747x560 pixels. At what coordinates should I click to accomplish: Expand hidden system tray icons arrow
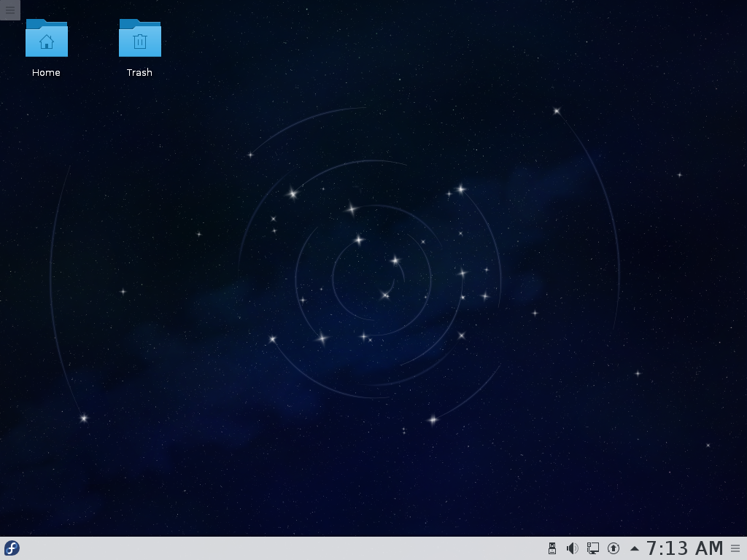click(x=634, y=548)
